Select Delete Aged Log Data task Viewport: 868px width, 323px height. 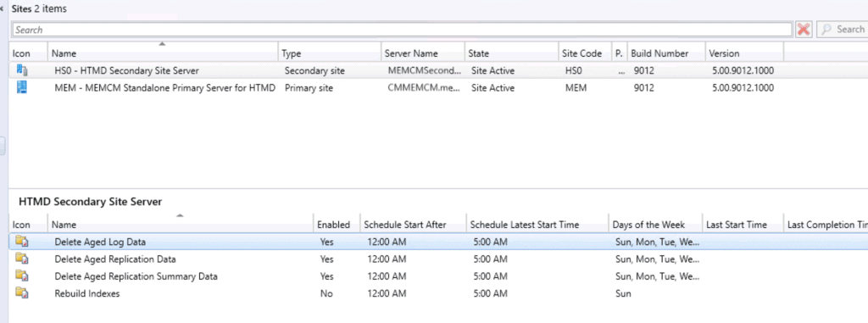[438, 242]
